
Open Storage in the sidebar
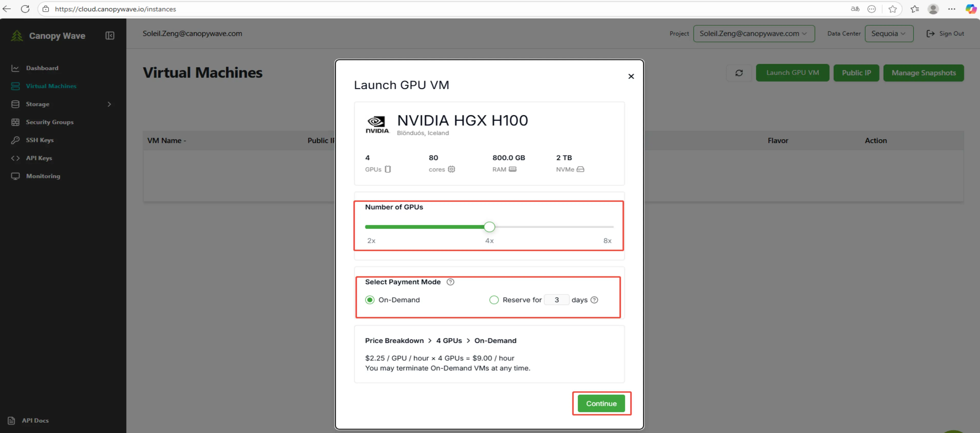pos(37,104)
